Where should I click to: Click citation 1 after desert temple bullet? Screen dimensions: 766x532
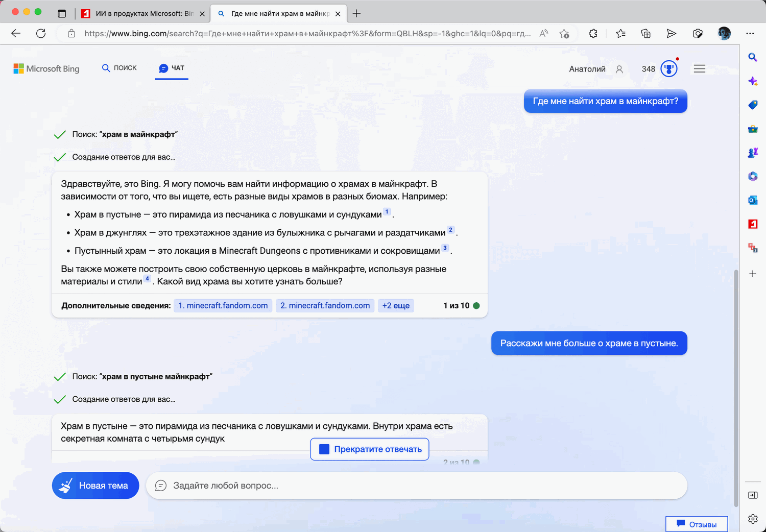[387, 211]
